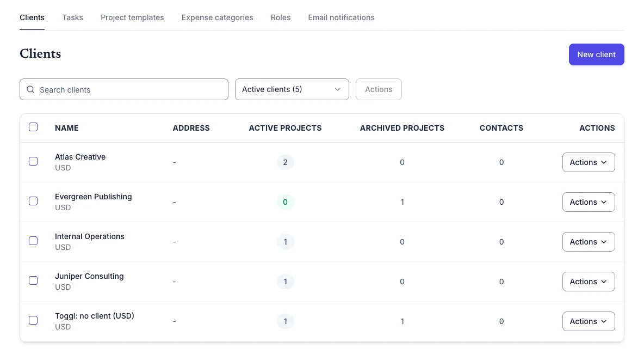Open Juniper Consulting client entry
The width and height of the screenshot is (644, 354).
point(89,276)
